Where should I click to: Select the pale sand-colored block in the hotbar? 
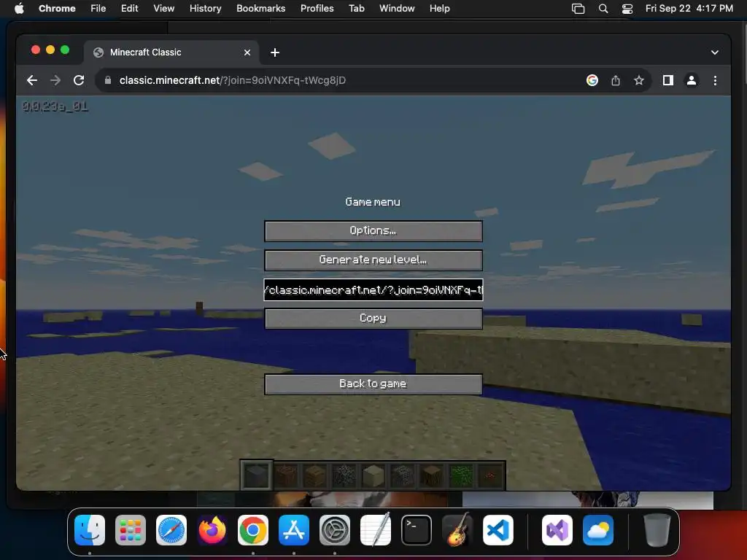pos(373,475)
